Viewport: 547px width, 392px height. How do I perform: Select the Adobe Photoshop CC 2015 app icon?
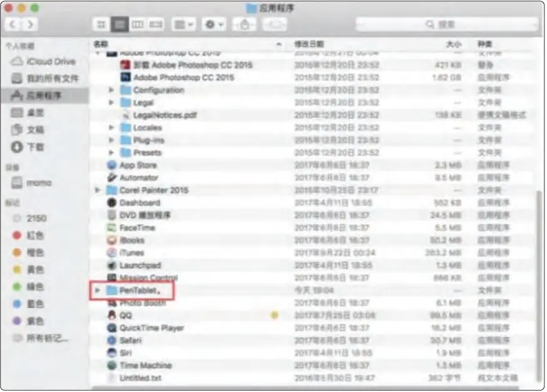(x=125, y=78)
